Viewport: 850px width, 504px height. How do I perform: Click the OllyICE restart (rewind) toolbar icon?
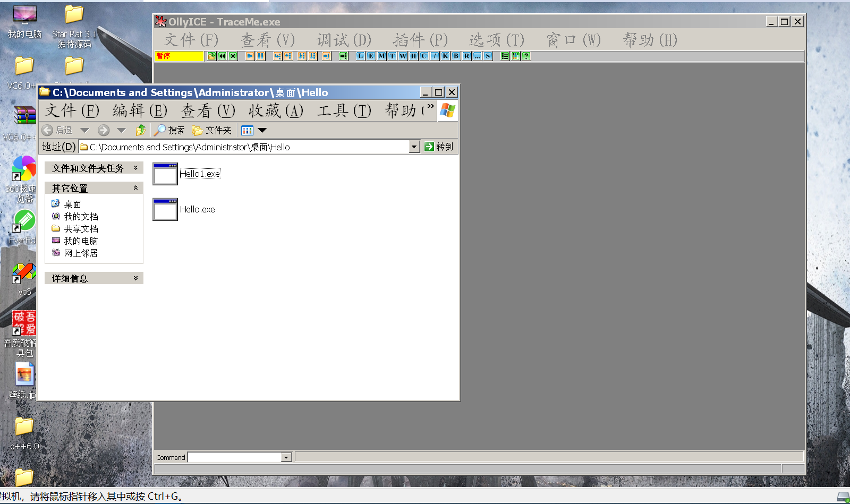222,56
